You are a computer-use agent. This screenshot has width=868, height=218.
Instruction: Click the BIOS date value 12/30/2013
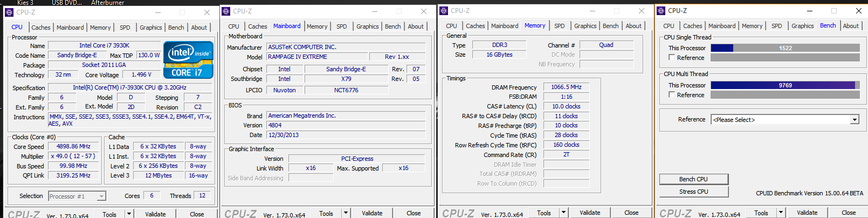[x=346, y=135]
